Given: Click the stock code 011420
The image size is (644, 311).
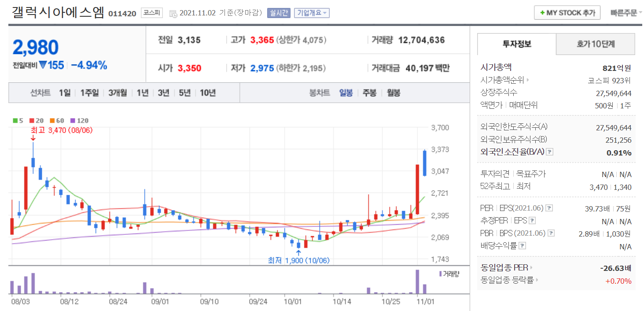Looking at the screenshot, I should pos(122,14).
